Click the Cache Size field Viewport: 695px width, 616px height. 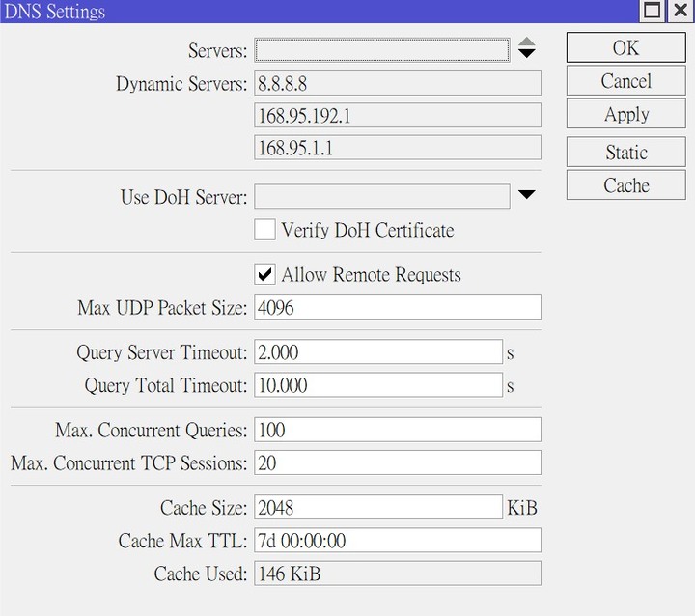378,507
